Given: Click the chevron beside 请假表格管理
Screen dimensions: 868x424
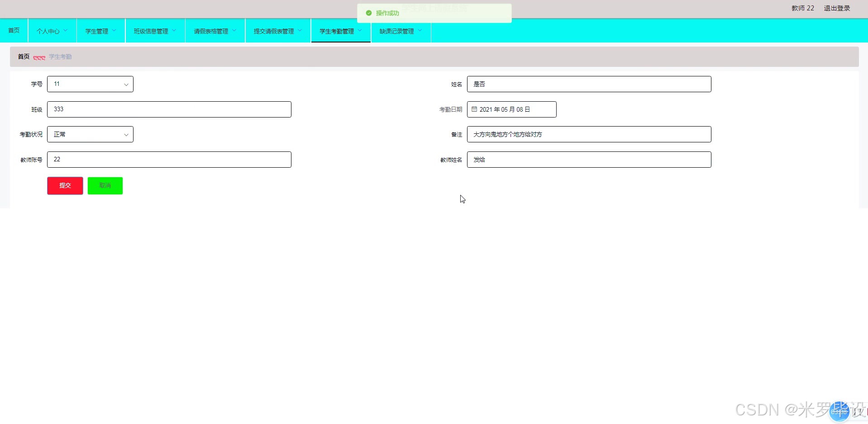Looking at the screenshot, I should [234, 30].
